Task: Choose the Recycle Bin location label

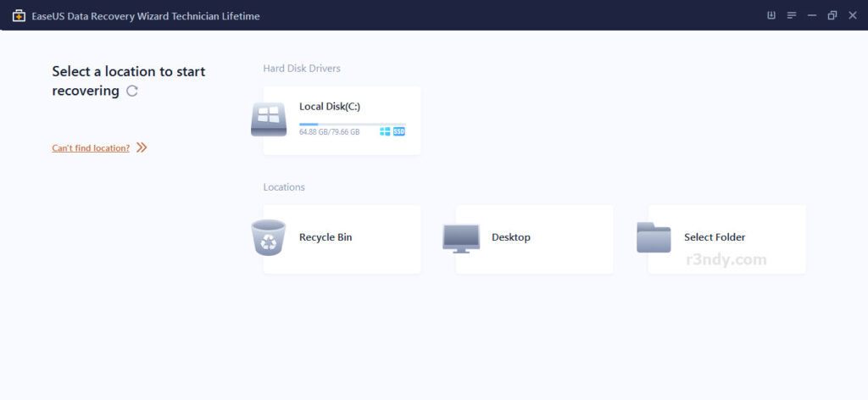Action: coord(325,237)
